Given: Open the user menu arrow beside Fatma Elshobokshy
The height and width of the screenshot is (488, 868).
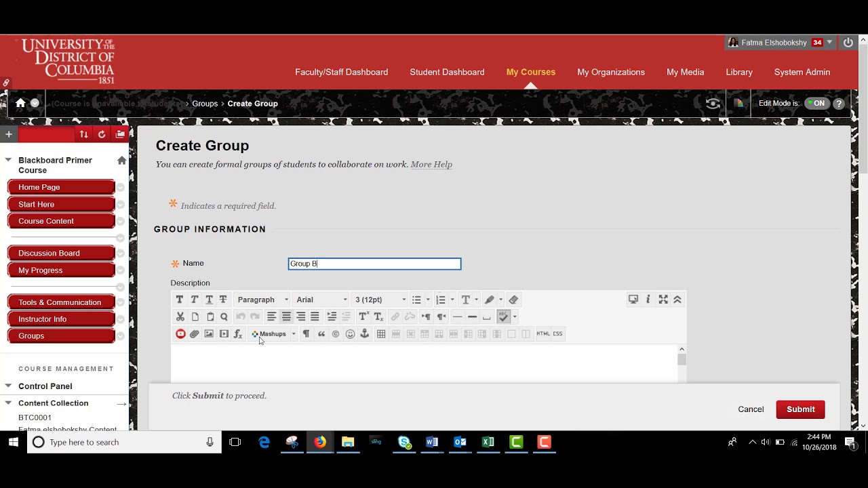Looking at the screenshot, I should tap(829, 42).
